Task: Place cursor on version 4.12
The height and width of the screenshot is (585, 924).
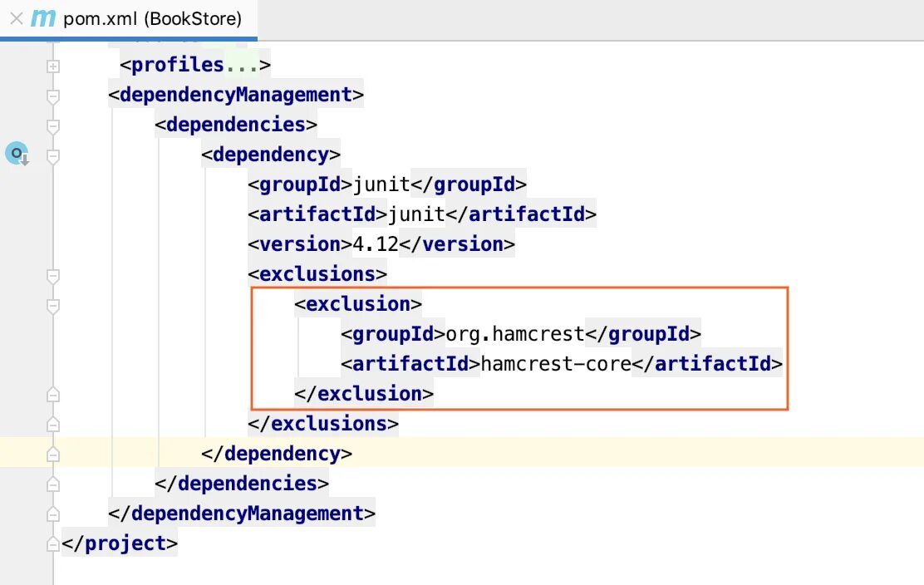Action: click(376, 244)
